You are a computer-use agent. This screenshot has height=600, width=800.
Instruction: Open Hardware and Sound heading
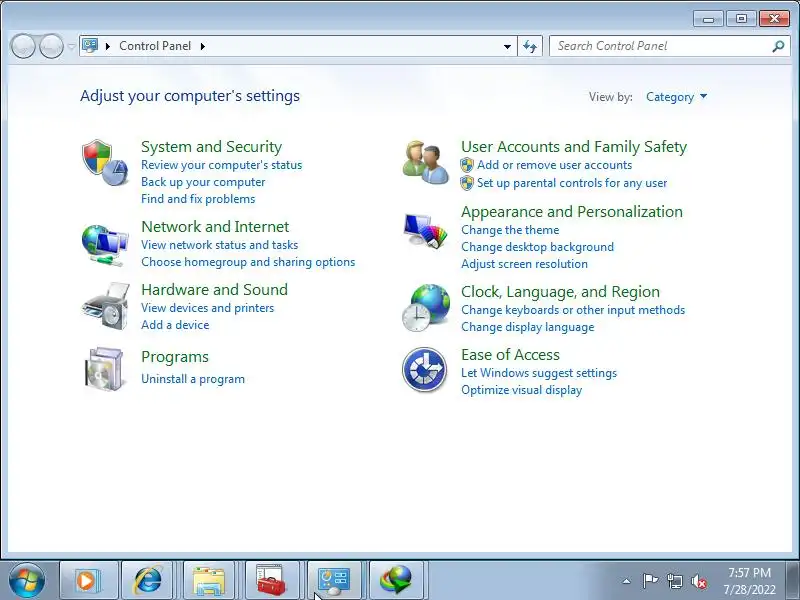(x=214, y=290)
